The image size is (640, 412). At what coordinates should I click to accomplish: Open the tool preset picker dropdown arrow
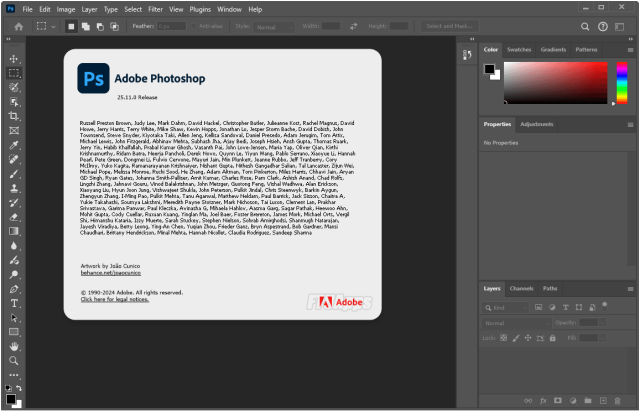click(53, 27)
